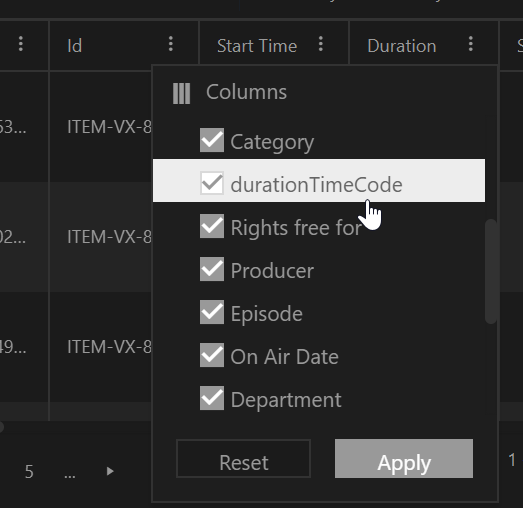Image resolution: width=523 pixels, height=508 pixels.
Task: Uncheck the Rights free for checkbox
Action: [x=212, y=226]
